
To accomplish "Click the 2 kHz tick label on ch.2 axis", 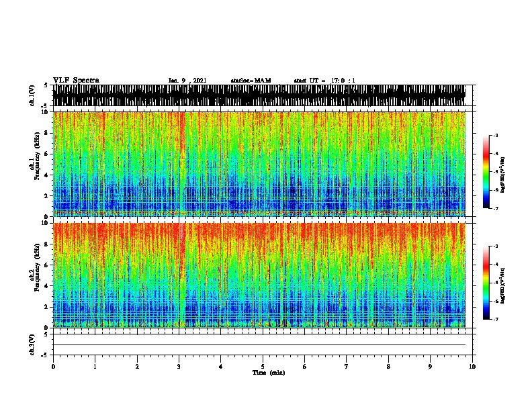I will (x=47, y=307).
